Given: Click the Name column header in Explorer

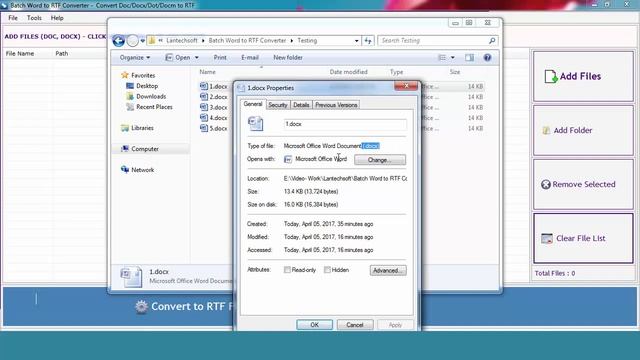Looking at the screenshot, I should click(207, 72).
